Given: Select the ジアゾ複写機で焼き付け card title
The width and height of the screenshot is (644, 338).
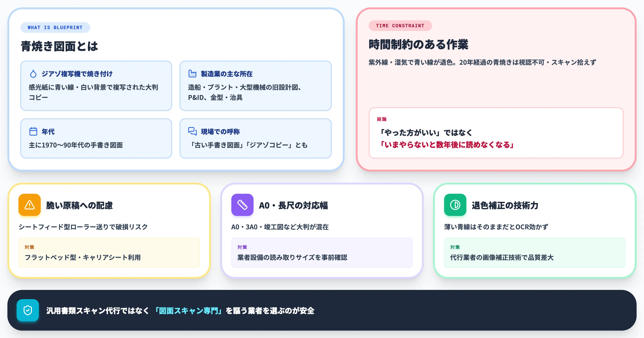Looking at the screenshot, I should pyautogui.click(x=77, y=74).
